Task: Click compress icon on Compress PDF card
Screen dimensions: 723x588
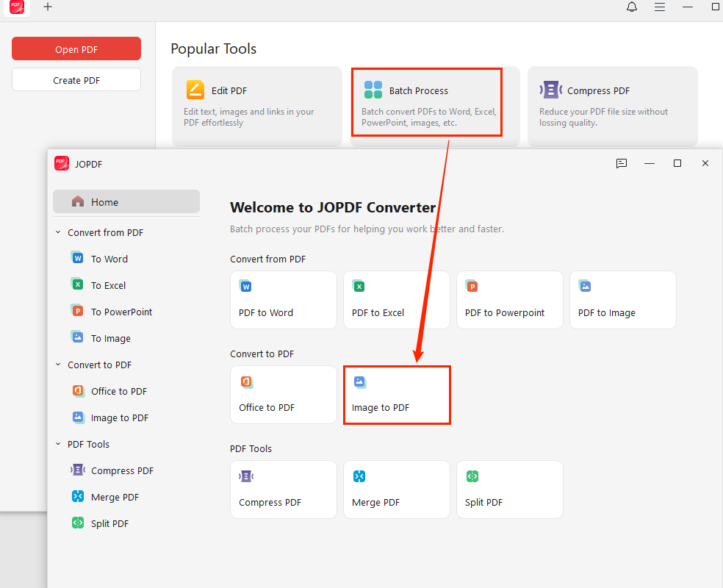Action: pos(246,476)
